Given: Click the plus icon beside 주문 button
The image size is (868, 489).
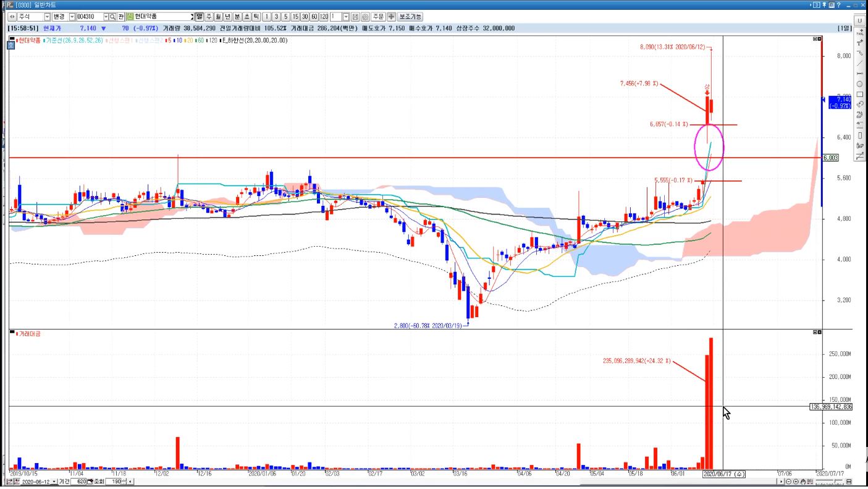Looking at the screenshot, I should [391, 16].
